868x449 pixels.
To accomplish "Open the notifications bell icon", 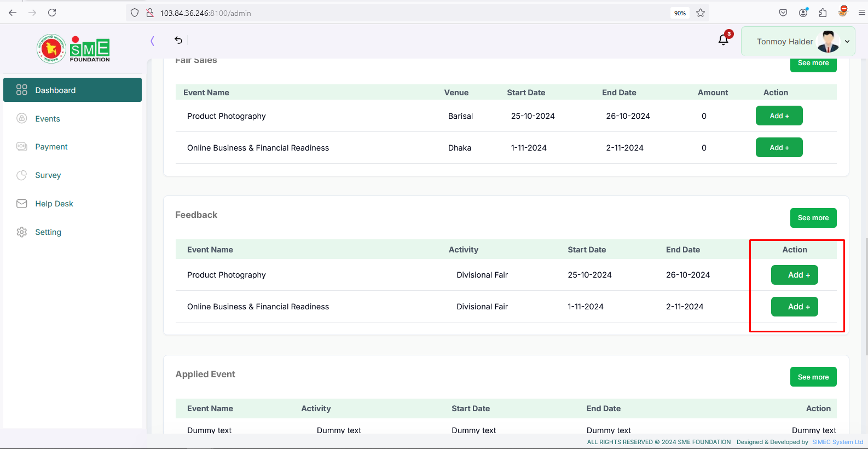I will [724, 39].
